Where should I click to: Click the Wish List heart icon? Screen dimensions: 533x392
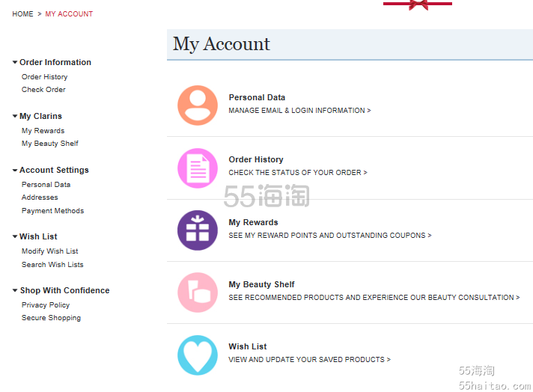coord(198,355)
